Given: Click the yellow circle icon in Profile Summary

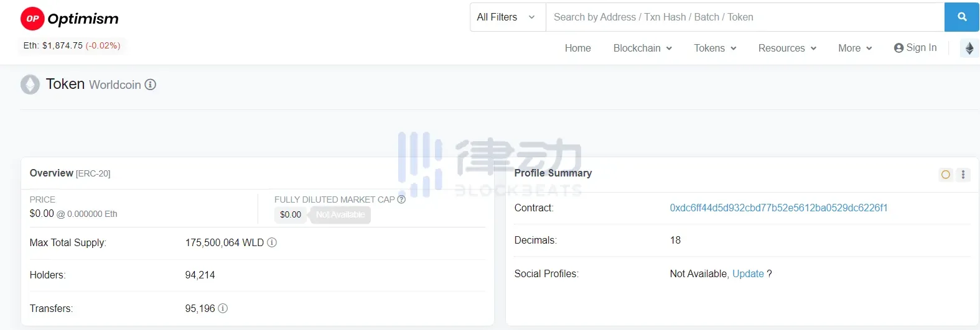Looking at the screenshot, I should tap(946, 175).
